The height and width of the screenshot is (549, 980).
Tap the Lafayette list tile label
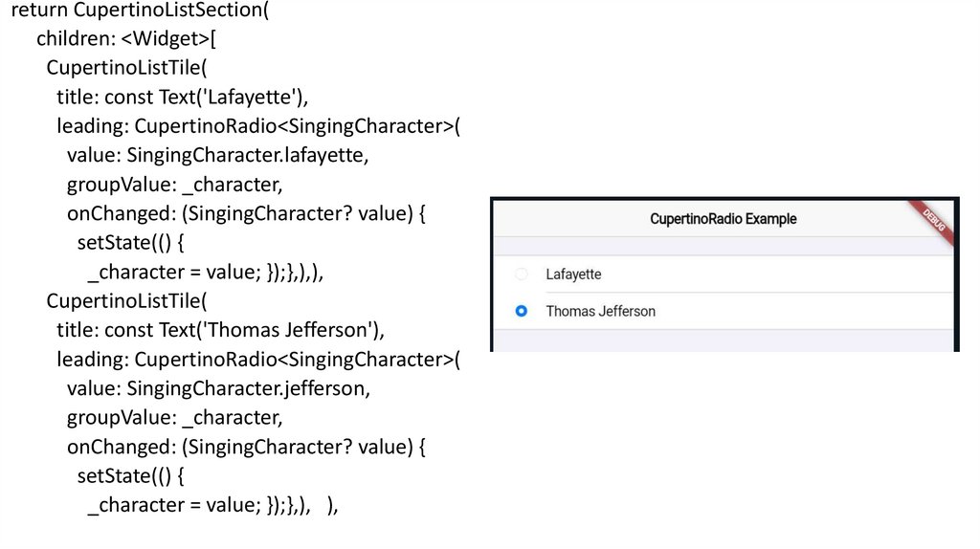click(x=573, y=274)
